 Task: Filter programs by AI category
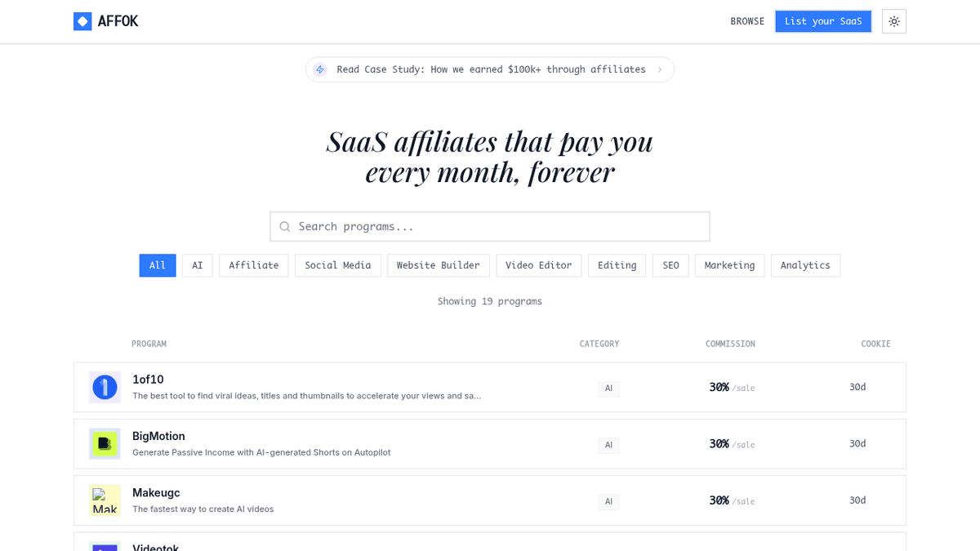click(198, 265)
